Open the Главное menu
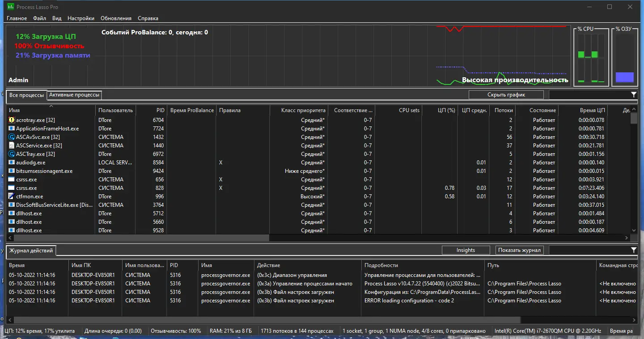 [17, 18]
